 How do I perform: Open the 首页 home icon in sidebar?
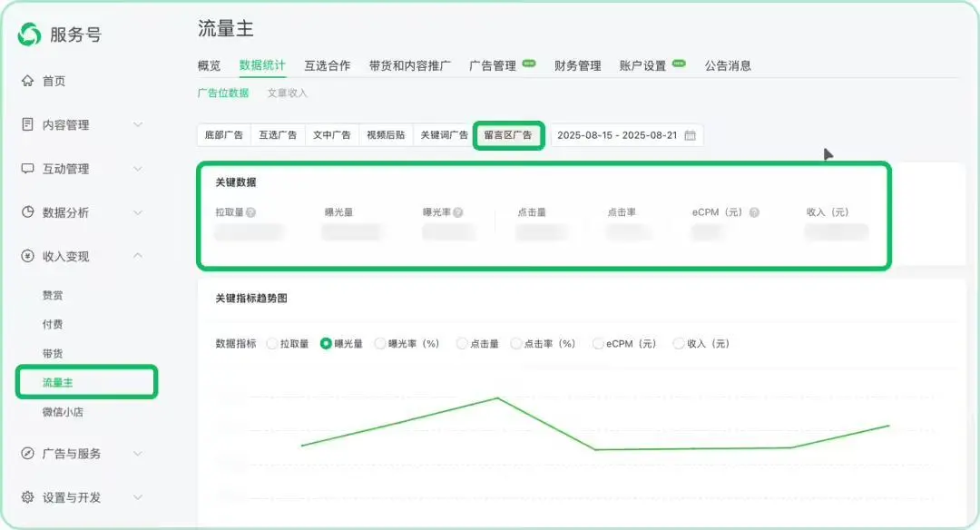[29, 81]
